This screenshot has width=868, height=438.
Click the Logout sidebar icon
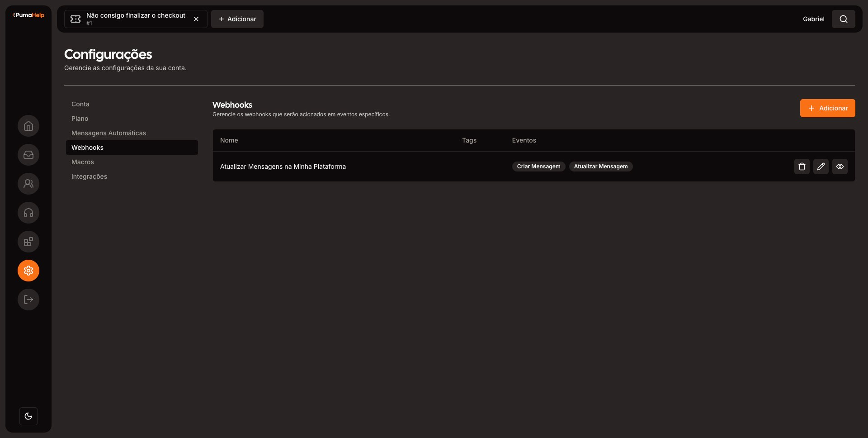28,300
